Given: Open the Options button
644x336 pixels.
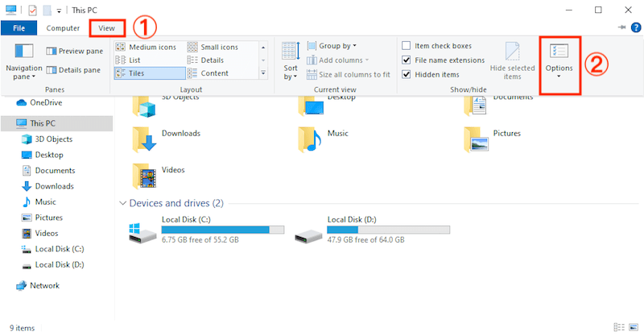Looking at the screenshot, I should click(559, 61).
